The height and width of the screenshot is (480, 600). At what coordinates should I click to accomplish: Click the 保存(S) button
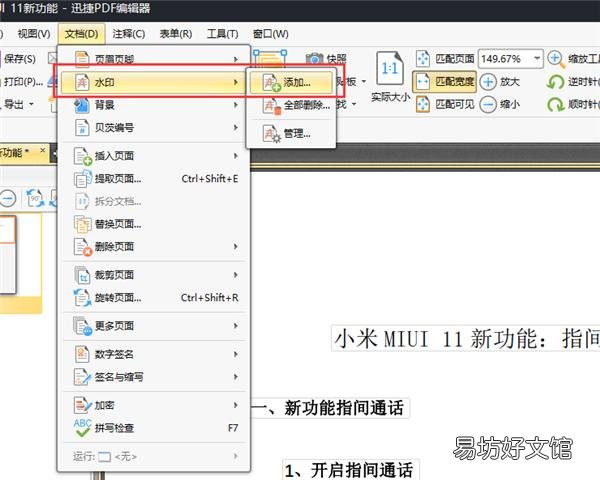pos(18,59)
